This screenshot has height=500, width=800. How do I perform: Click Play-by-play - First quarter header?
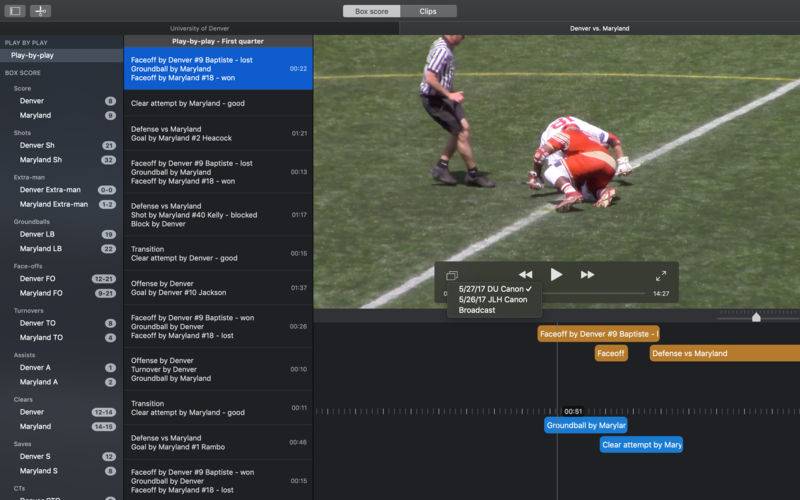click(218, 41)
